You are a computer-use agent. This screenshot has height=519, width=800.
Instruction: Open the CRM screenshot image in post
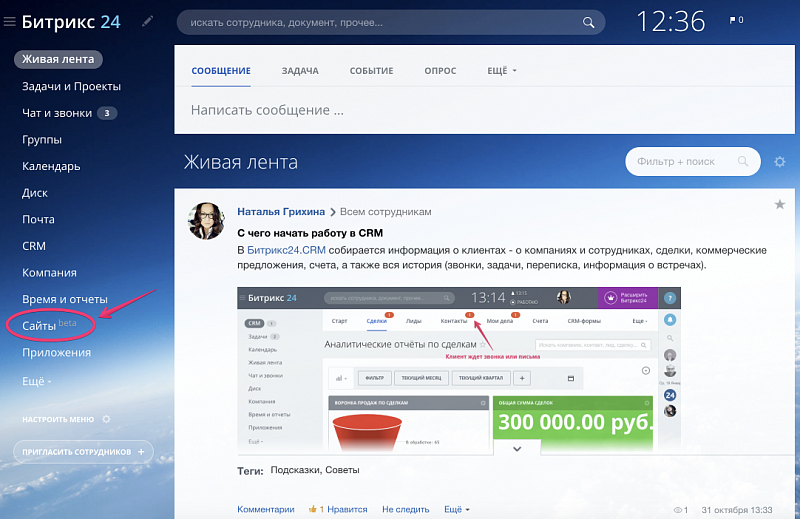(459, 369)
